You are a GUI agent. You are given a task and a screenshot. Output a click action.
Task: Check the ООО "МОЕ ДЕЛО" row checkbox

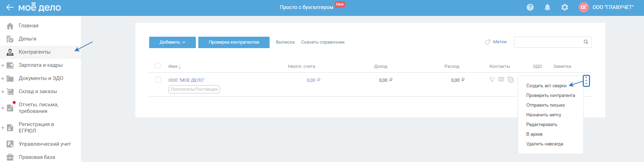[158, 80]
